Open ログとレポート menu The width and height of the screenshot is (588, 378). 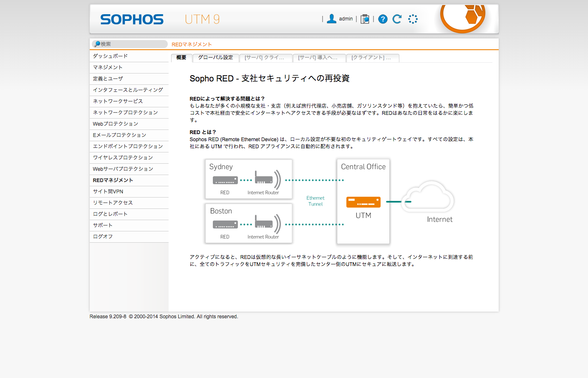(129, 214)
